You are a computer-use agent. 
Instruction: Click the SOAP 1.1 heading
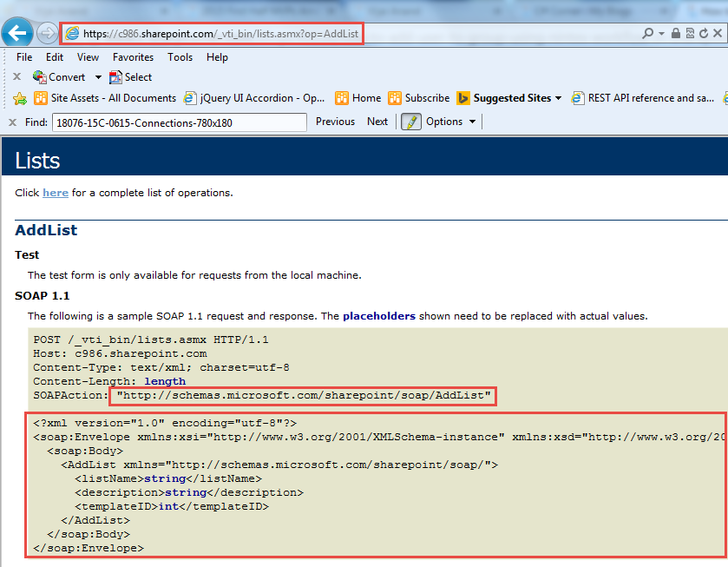click(x=43, y=295)
